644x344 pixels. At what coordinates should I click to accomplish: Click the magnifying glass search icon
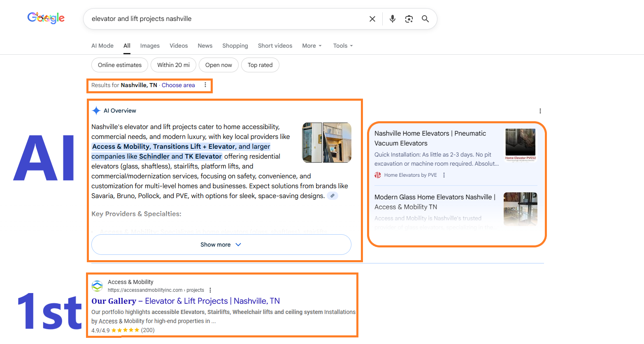[x=425, y=19]
